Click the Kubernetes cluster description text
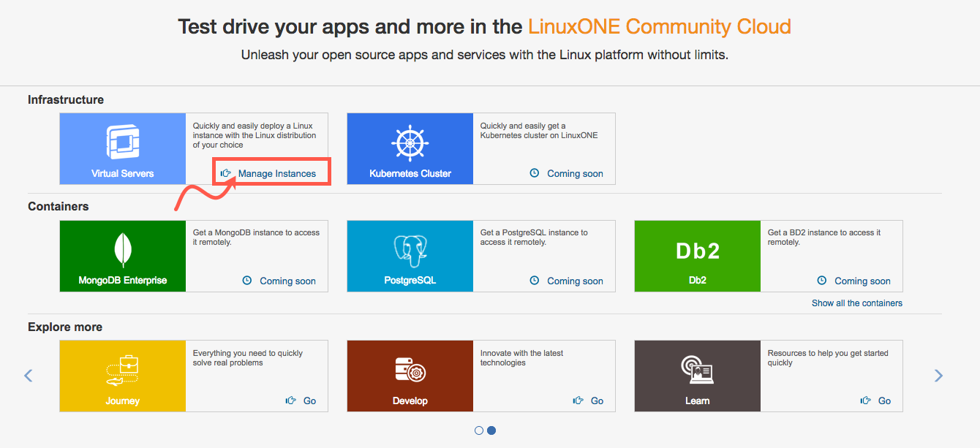 [539, 131]
